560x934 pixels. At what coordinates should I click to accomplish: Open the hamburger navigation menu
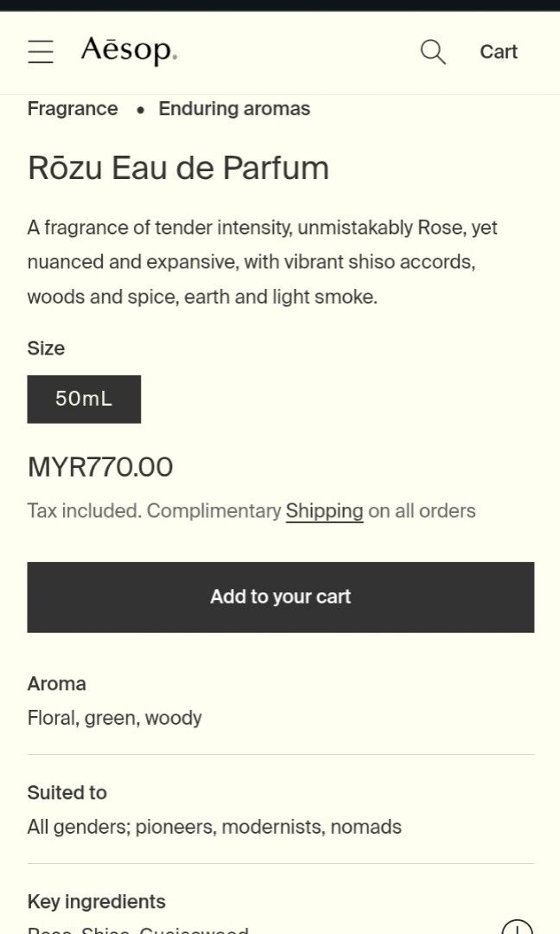pos(40,51)
